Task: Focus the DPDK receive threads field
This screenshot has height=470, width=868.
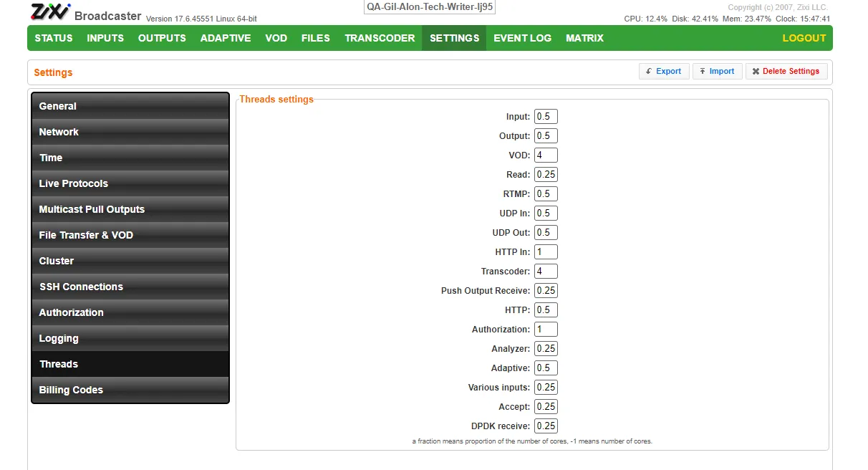Action: [546, 426]
